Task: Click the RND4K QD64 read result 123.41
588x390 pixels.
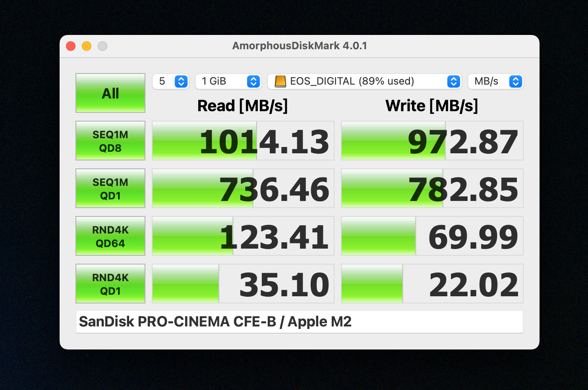Action: (243, 236)
